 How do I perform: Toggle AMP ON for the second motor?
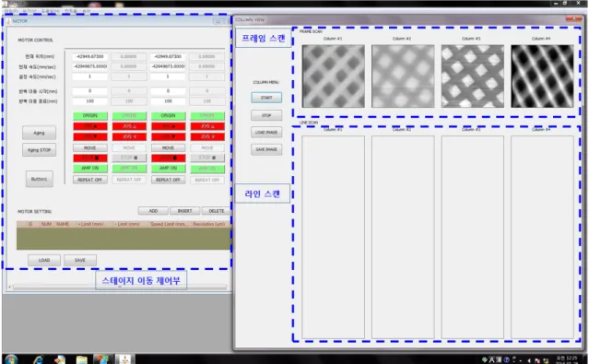(129, 169)
